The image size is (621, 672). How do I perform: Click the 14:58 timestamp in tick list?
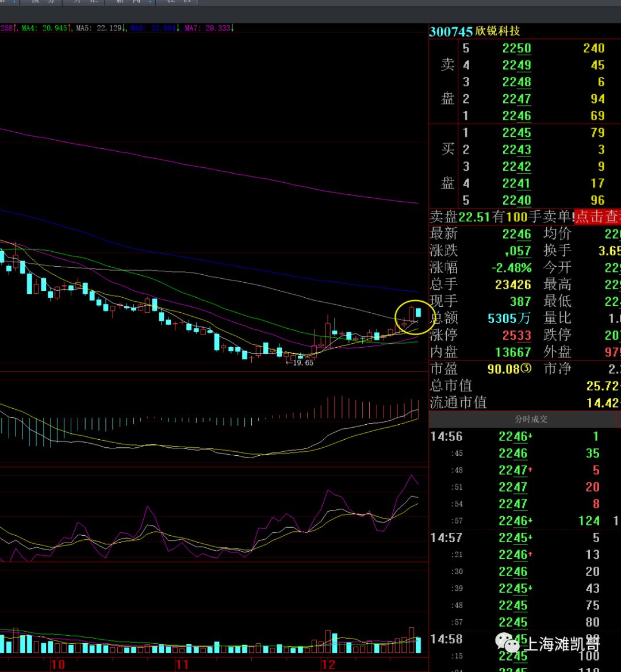(446, 639)
